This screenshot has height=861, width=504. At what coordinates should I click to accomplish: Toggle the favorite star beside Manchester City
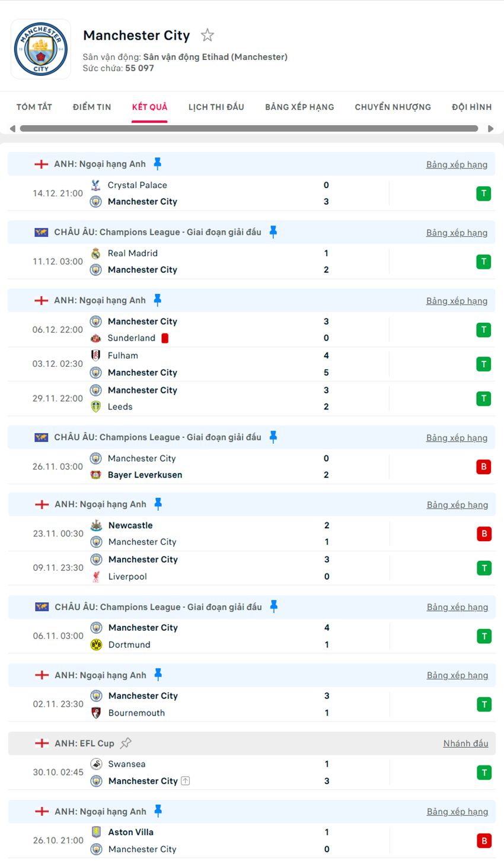tap(207, 36)
